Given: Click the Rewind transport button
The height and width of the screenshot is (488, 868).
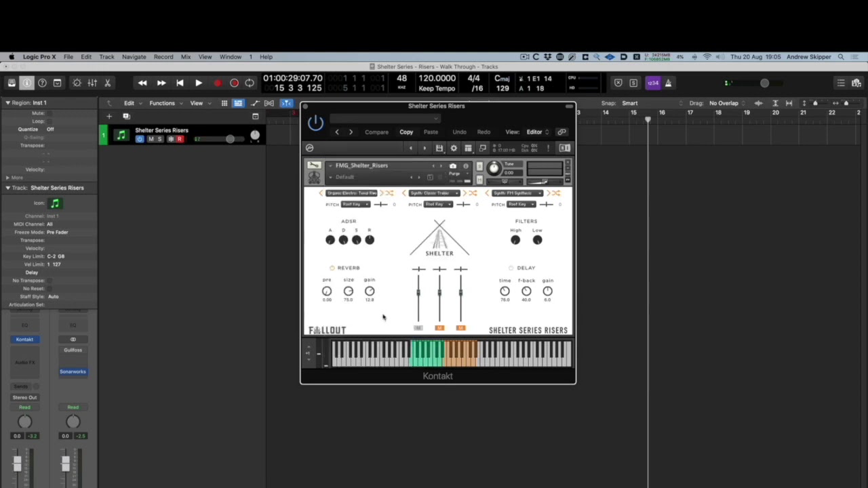Looking at the screenshot, I should pyautogui.click(x=142, y=83).
